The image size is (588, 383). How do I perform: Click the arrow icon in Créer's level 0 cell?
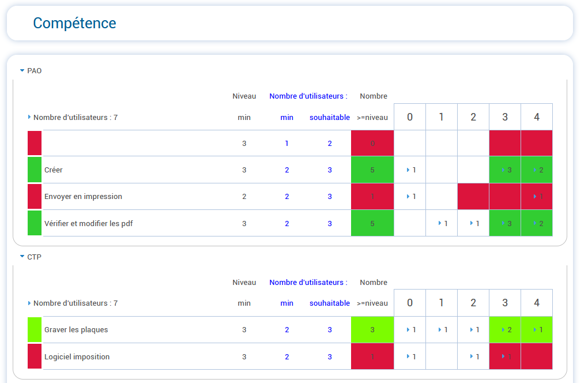[x=409, y=170]
